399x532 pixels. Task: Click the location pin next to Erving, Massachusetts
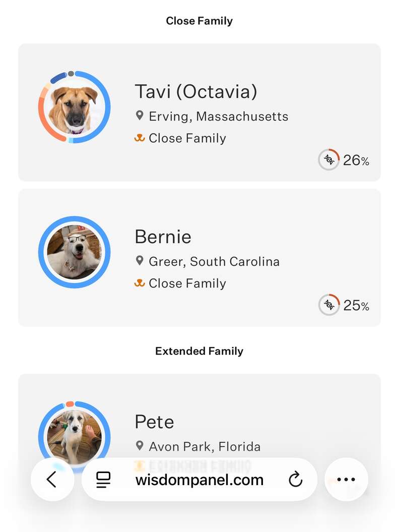click(140, 116)
